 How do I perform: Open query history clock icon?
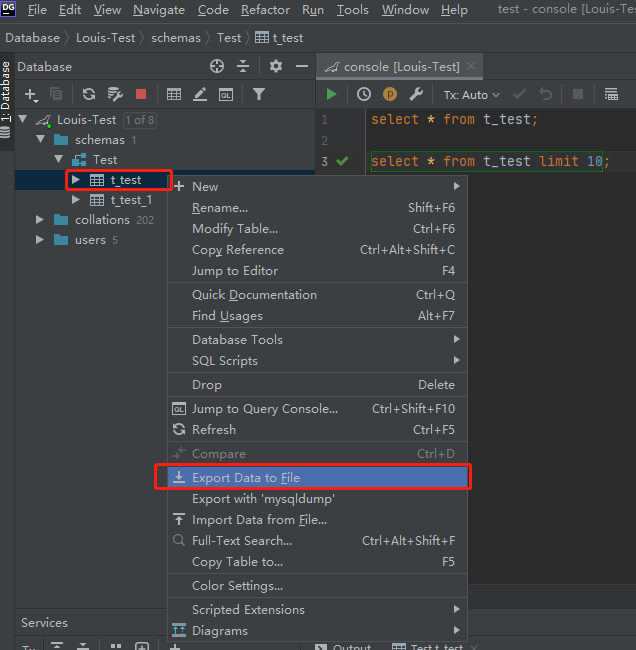[x=364, y=95]
